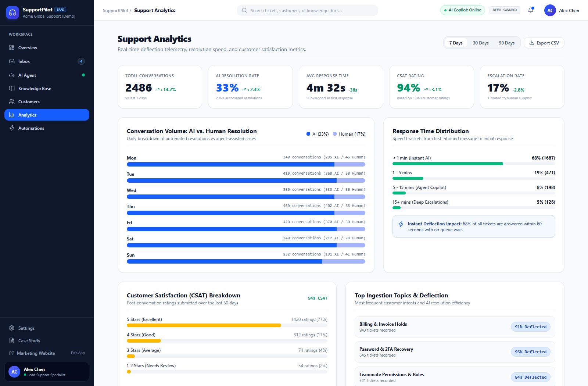The image size is (588, 386).
Task: Click the Inbox unread count badge
Action: pyautogui.click(x=81, y=61)
